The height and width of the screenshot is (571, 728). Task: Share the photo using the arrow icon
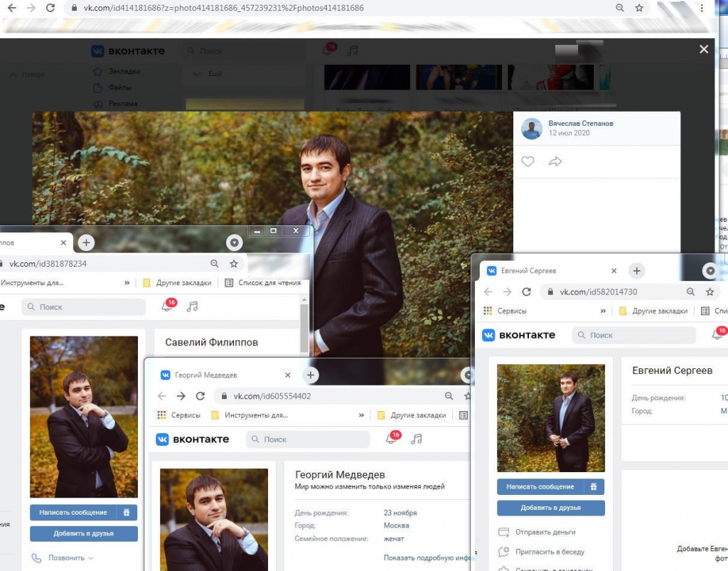pyautogui.click(x=555, y=161)
